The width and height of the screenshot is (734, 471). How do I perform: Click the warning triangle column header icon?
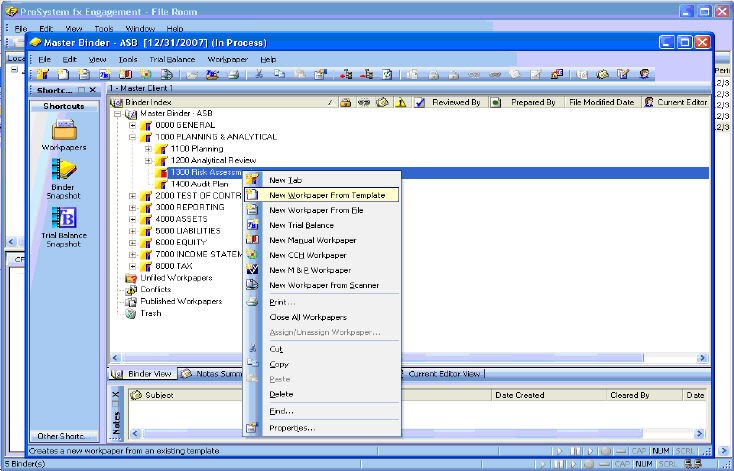pos(400,102)
